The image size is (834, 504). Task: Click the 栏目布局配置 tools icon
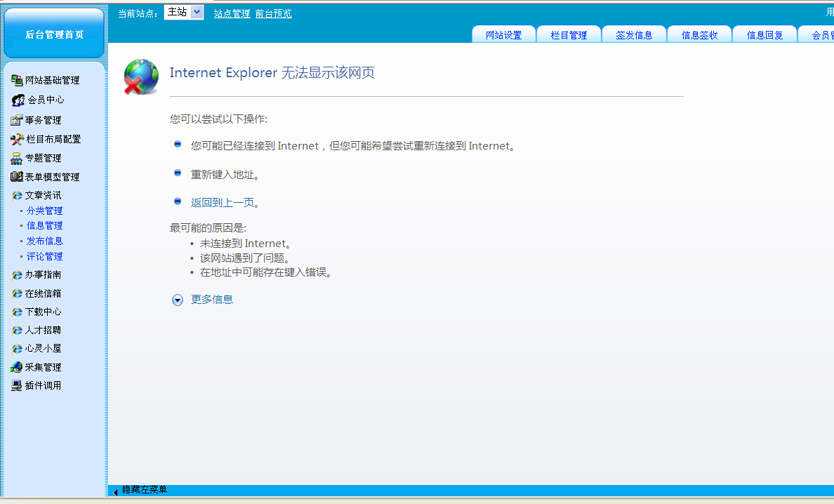(x=17, y=139)
